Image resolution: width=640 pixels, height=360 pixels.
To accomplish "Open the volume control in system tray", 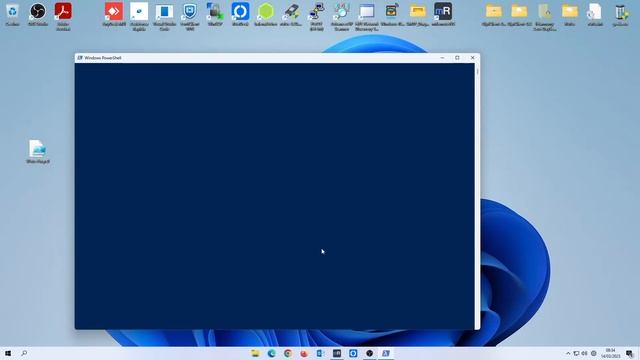I will click(x=584, y=353).
